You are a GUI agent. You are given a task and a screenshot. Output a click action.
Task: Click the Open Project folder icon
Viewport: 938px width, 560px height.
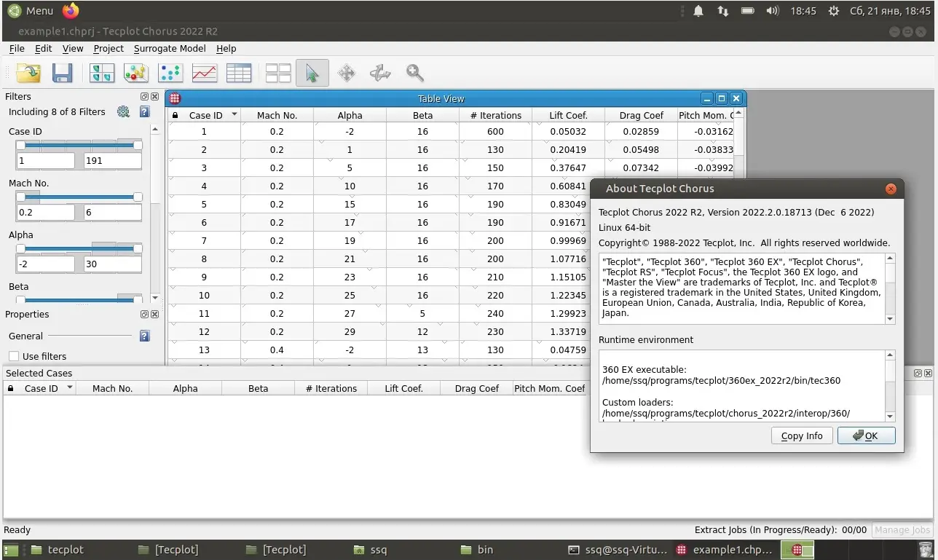(28, 73)
